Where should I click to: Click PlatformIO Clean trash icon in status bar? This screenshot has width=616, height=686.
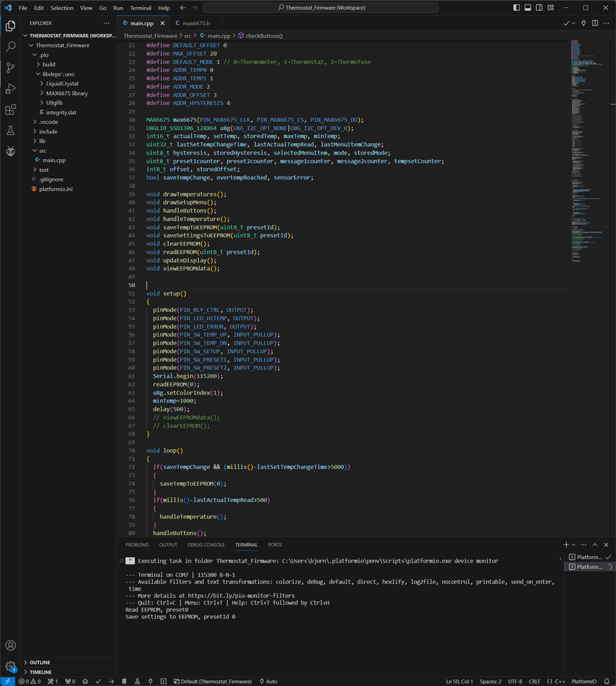pyautogui.click(x=124, y=681)
